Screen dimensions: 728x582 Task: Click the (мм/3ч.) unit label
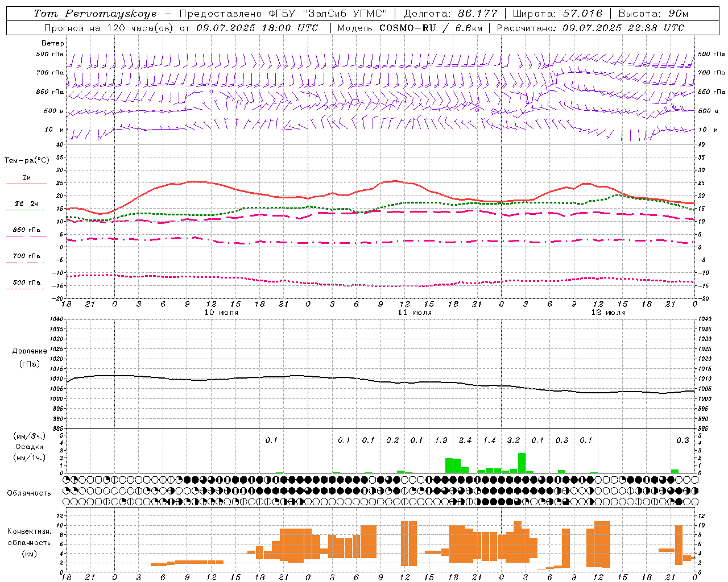click(30, 436)
